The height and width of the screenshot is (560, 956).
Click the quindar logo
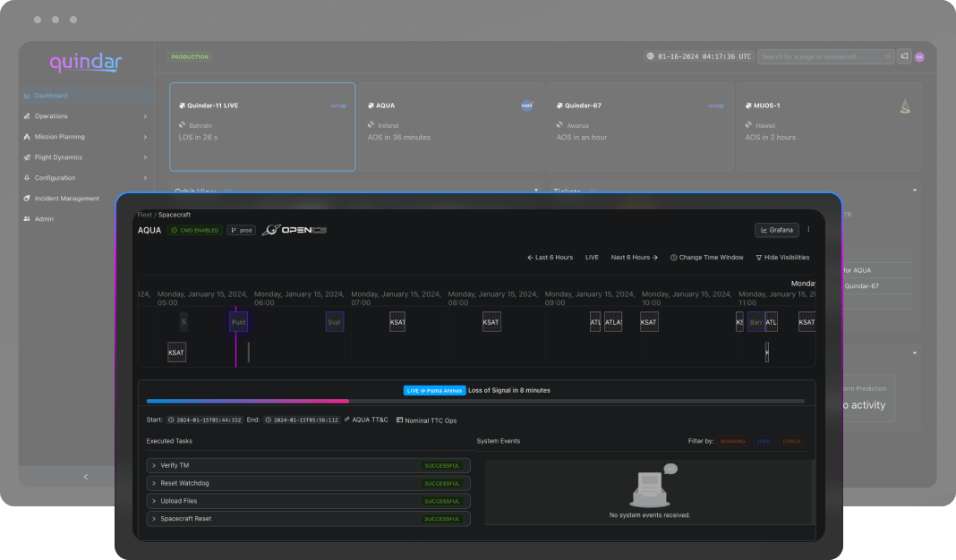click(86, 62)
